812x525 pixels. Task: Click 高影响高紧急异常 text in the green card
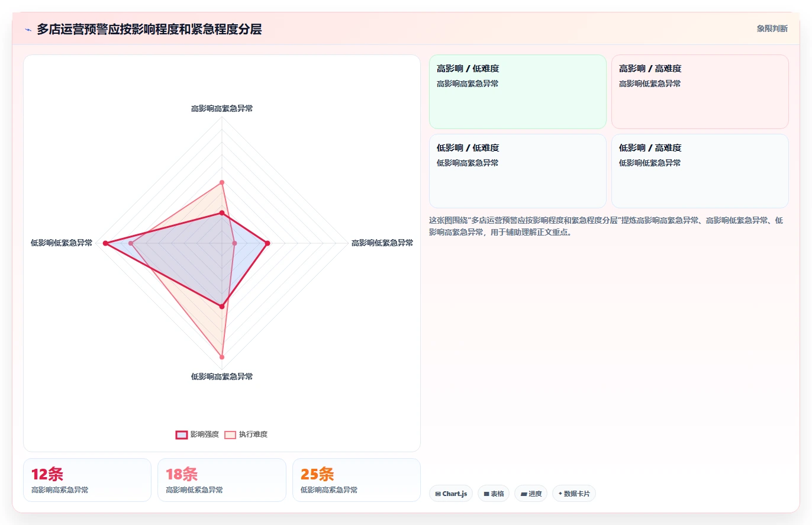click(468, 84)
